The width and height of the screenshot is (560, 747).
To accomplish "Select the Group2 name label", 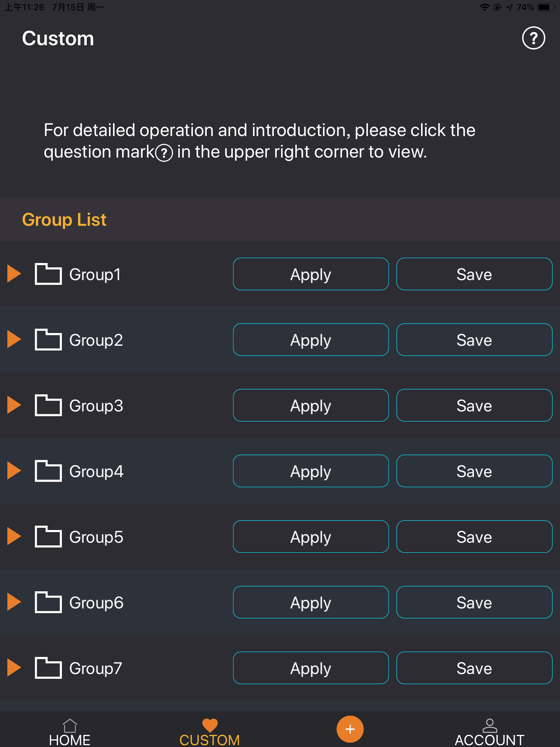I will tap(96, 340).
